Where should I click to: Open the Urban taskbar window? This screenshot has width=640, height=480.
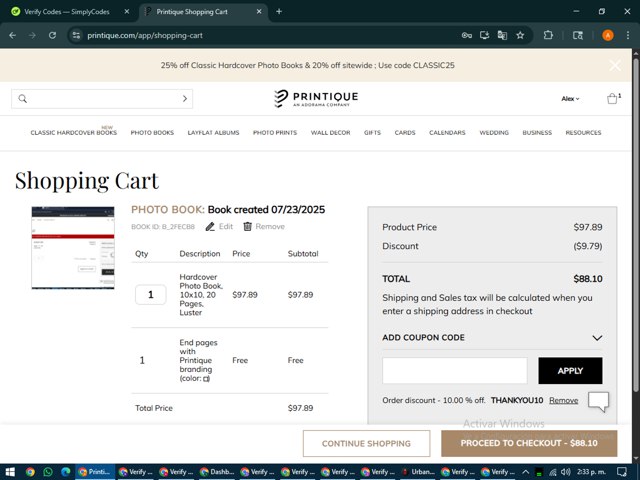click(x=418, y=472)
